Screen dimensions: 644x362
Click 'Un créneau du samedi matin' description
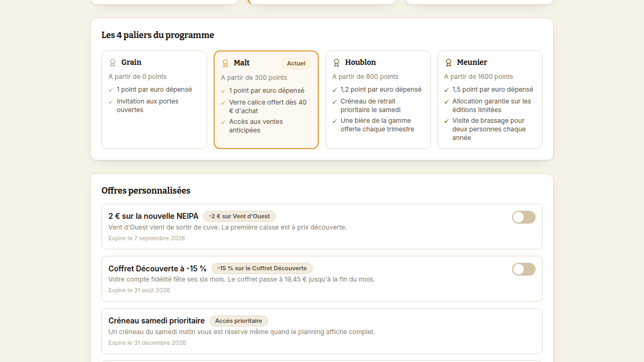(241, 332)
